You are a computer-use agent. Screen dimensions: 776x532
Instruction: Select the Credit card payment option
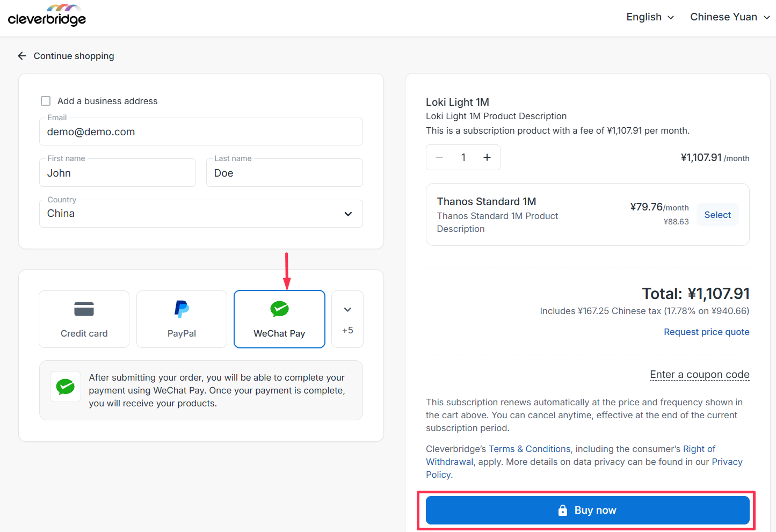pyautogui.click(x=84, y=319)
